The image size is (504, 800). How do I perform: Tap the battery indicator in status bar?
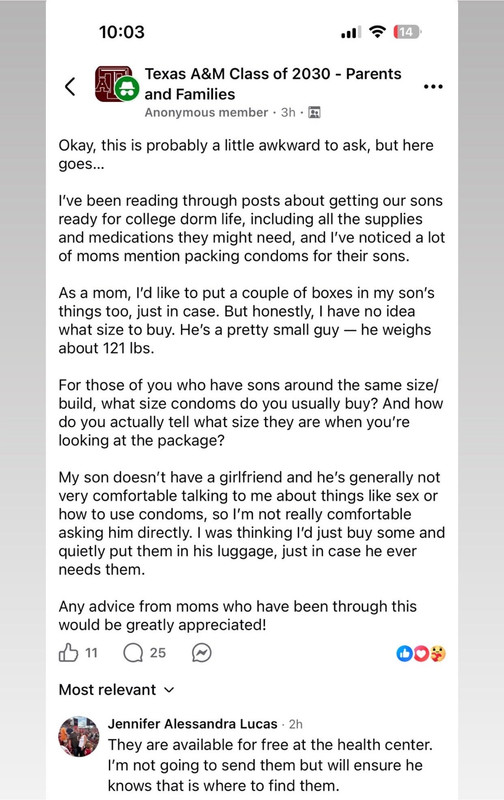tap(407, 32)
